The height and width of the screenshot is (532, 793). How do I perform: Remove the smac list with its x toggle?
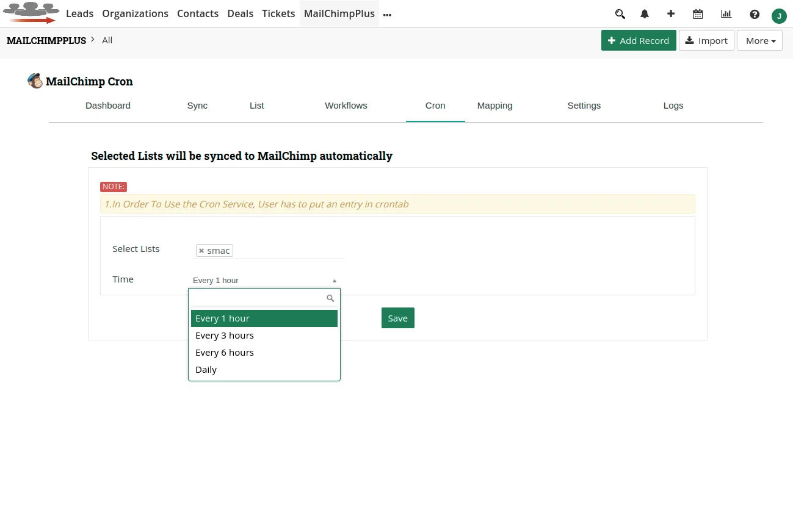click(201, 250)
